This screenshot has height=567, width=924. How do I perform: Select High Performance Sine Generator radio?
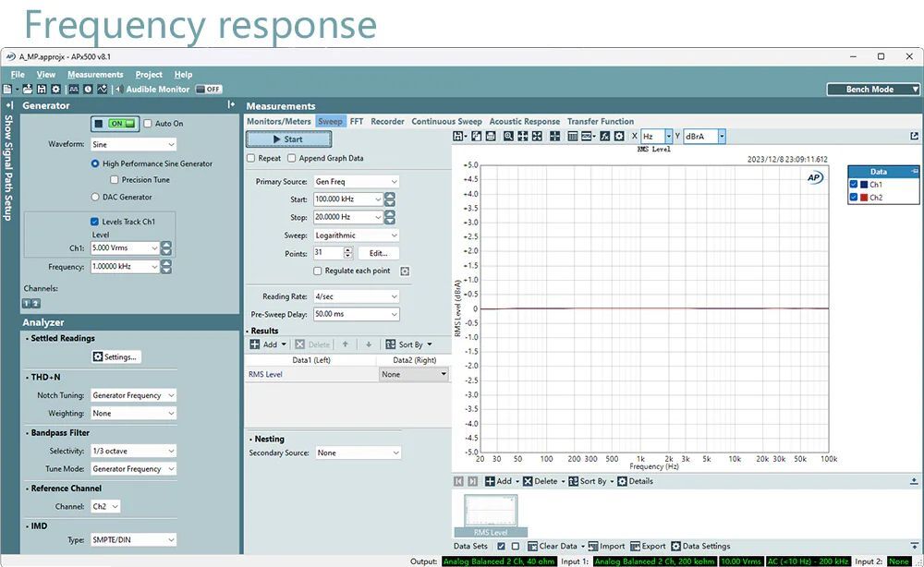pos(95,163)
